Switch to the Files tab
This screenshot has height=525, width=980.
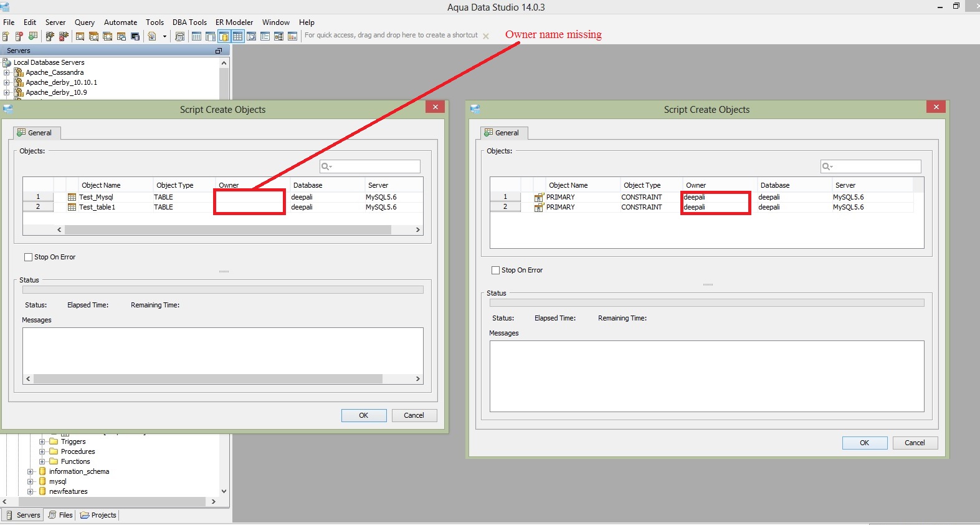tap(60, 515)
